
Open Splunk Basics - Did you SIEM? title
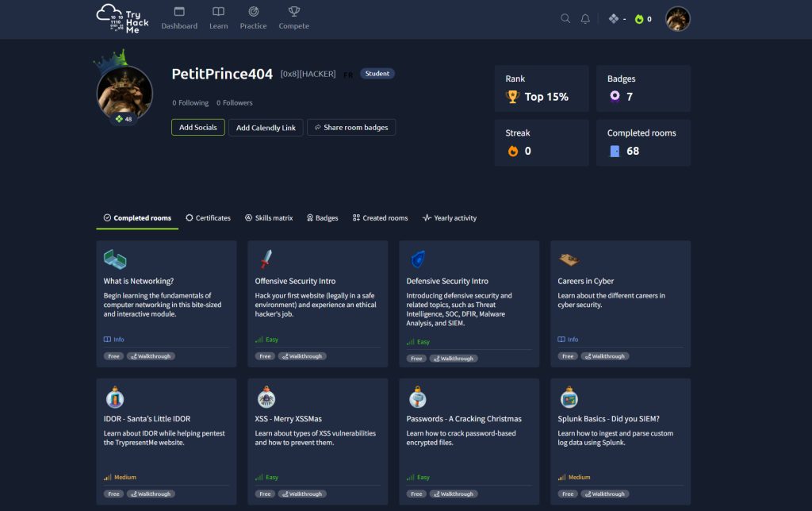coord(608,419)
